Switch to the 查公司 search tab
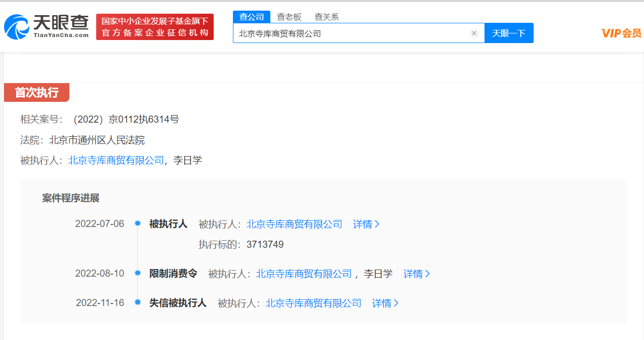644x340 pixels. tap(252, 17)
